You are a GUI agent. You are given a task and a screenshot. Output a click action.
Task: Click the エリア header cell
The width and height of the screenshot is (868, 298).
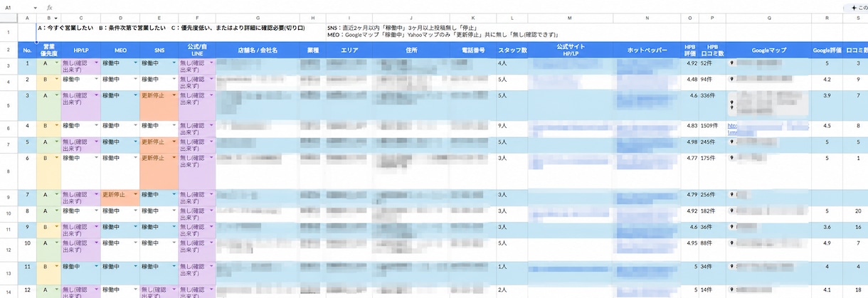[350, 50]
